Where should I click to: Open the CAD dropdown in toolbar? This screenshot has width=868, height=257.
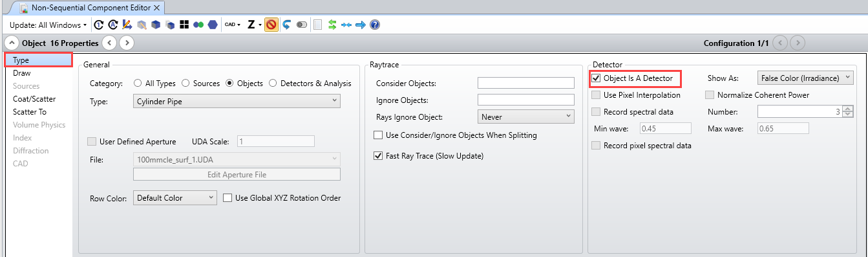tap(233, 25)
